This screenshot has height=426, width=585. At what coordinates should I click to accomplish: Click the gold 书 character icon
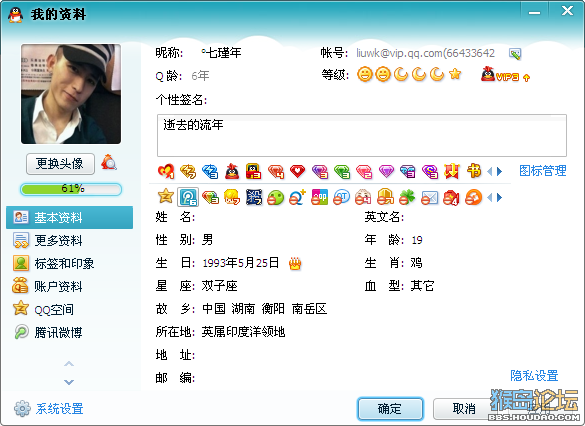pos(474,170)
